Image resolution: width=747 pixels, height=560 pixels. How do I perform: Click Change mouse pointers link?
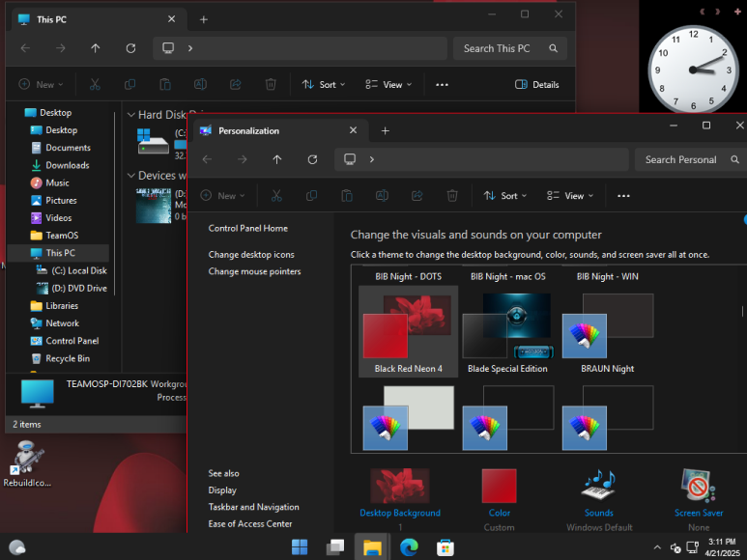tap(254, 271)
